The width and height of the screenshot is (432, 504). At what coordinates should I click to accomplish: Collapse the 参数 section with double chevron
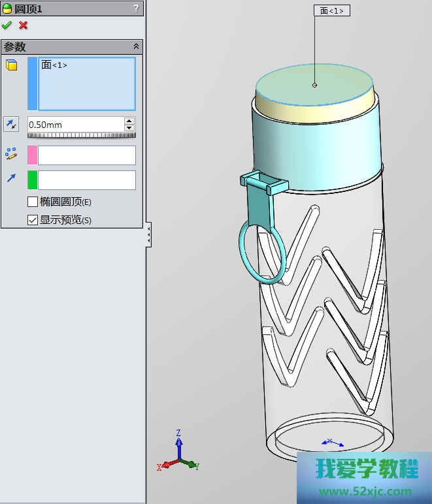point(136,47)
